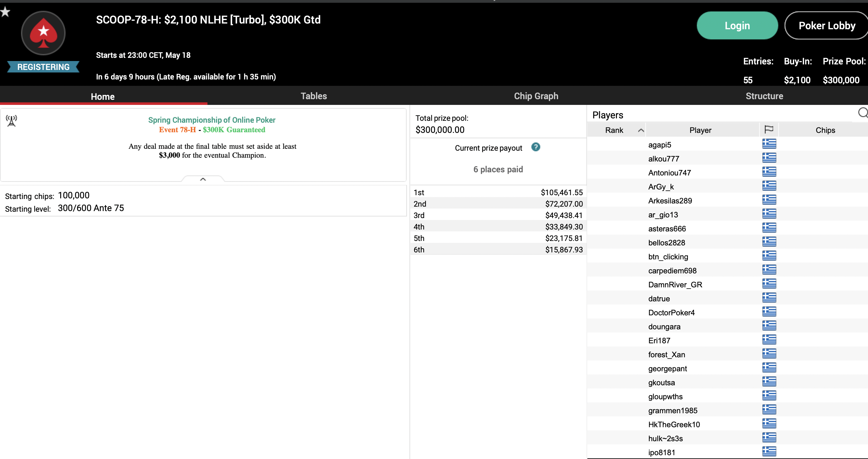Image resolution: width=868 pixels, height=459 pixels.
Task: Select player hulk~2s3s in the list
Action: pyautogui.click(x=727, y=438)
